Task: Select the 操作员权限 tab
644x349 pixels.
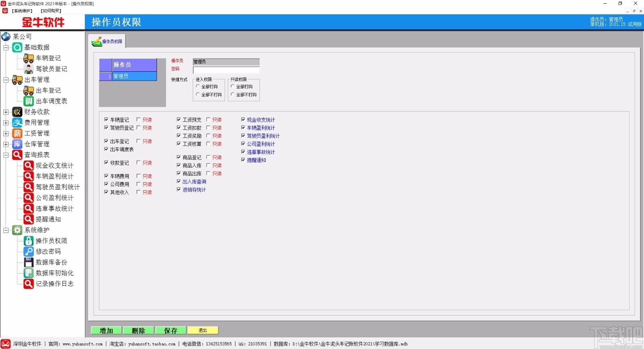Action: click(107, 42)
